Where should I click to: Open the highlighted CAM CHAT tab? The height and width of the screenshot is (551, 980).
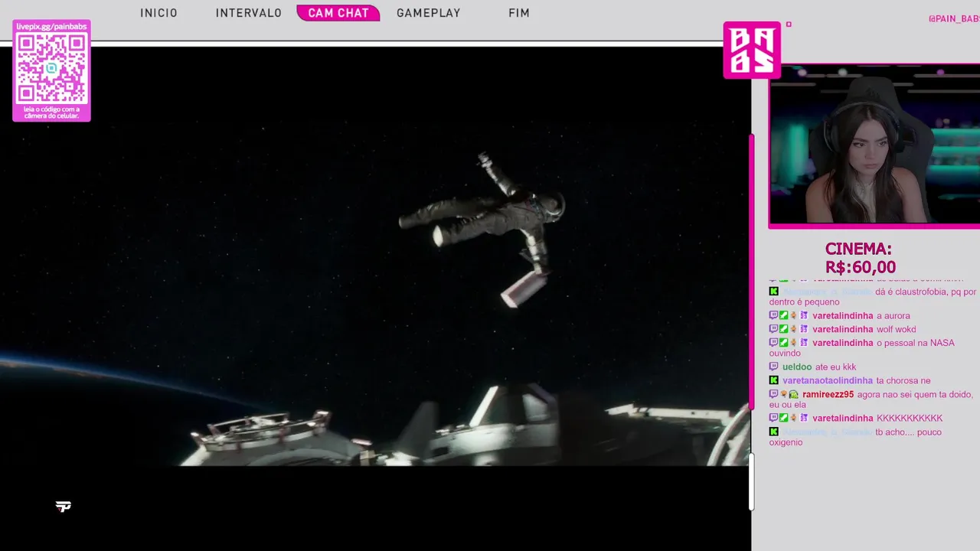(x=338, y=13)
